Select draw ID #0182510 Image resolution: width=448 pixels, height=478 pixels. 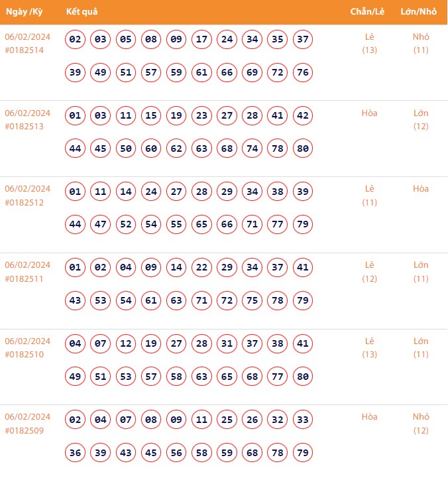[x=24, y=355]
